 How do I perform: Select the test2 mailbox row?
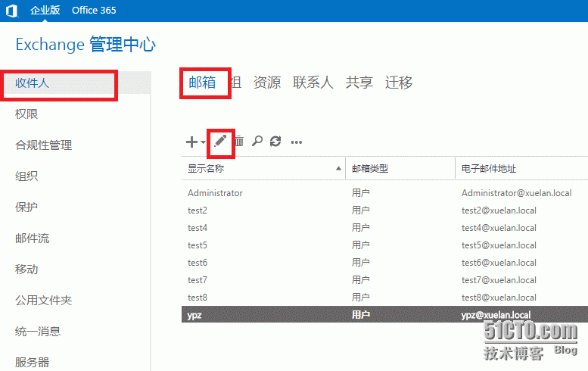tap(384, 210)
